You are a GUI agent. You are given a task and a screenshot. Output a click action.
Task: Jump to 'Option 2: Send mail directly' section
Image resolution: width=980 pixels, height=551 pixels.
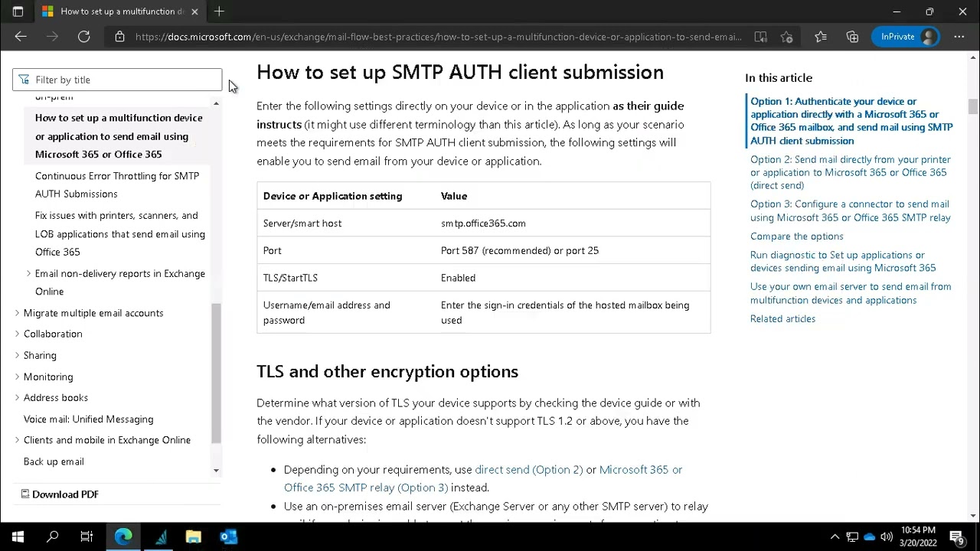[850, 172]
